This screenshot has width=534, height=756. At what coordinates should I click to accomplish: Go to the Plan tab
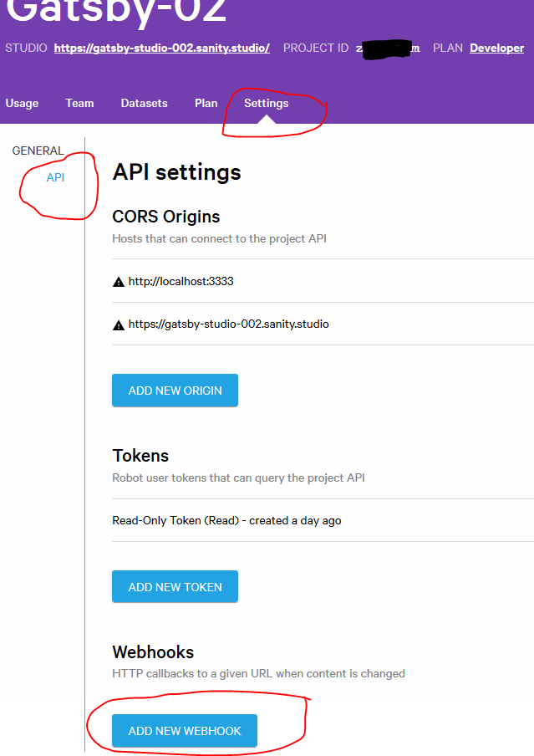206,103
